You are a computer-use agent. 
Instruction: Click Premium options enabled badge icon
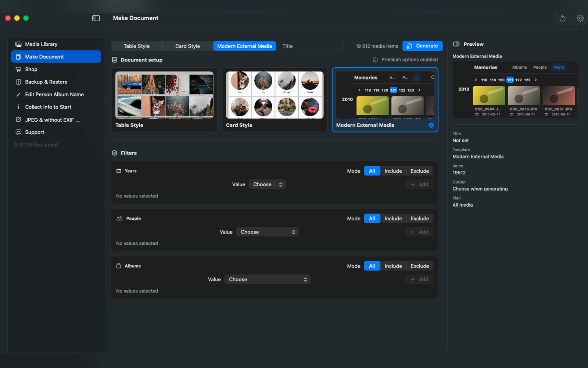click(x=375, y=60)
